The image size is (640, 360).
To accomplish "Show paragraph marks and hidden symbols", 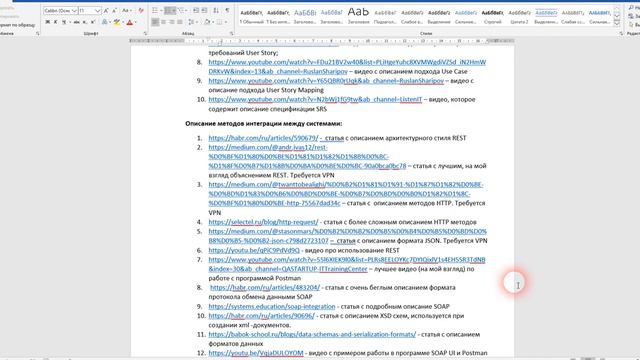I will click(x=227, y=11).
